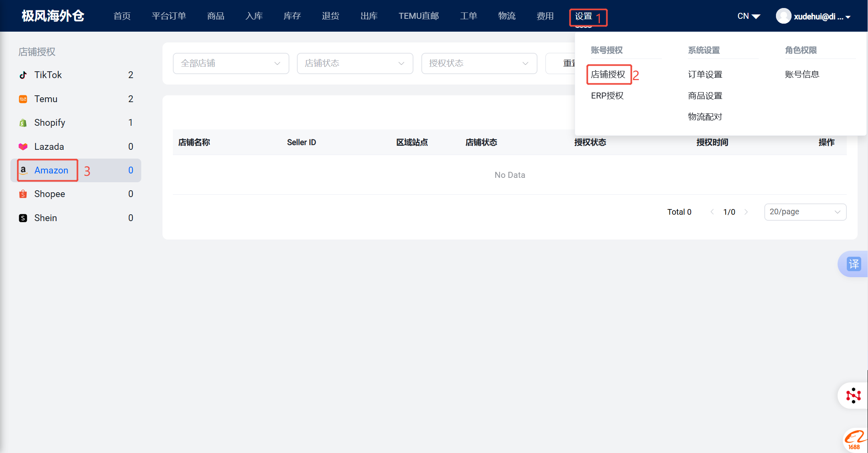Open the 平台订单 menu
868x453 pixels.
pos(169,16)
